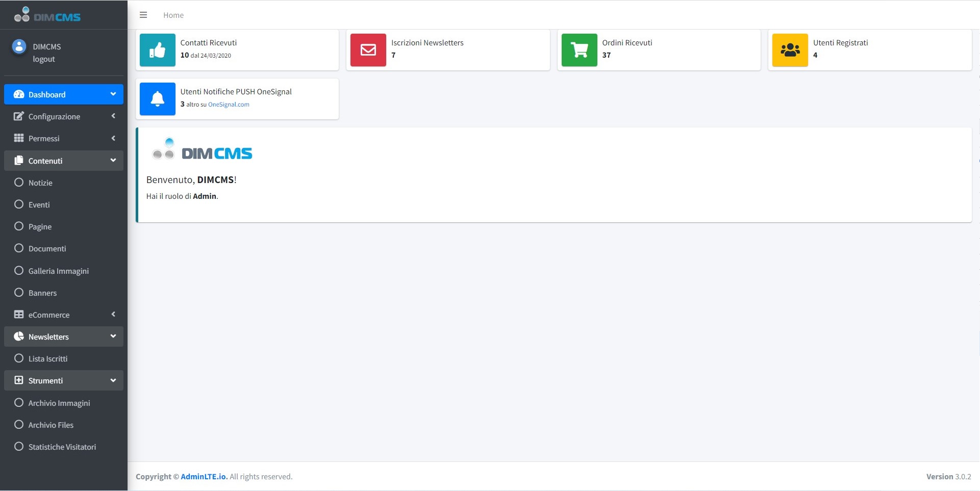Click the Configurazione edit icon
This screenshot has width=980, height=491.
(x=19, y=116)
